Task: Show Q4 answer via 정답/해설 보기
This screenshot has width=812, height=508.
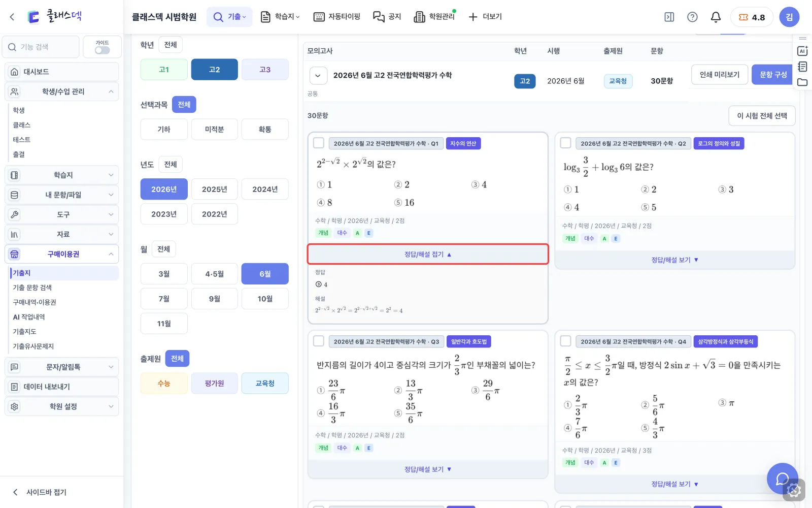Action: click(674, 484)
